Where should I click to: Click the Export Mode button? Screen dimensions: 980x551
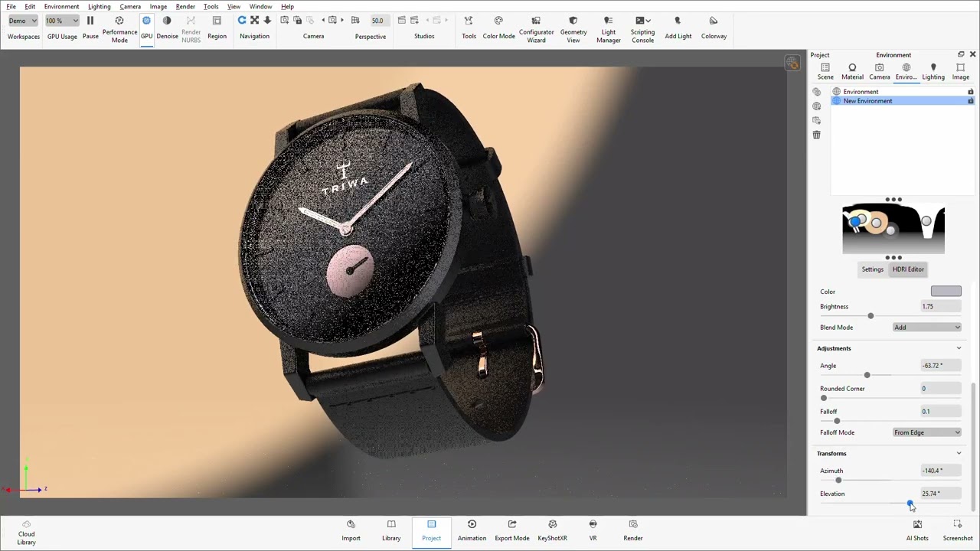(x=512, y=530)
